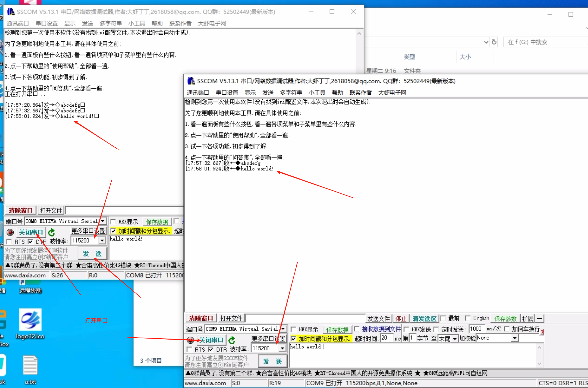Click SSCOM app icon in front window title
The image size is (588, 388).
[x=191, y=81]
